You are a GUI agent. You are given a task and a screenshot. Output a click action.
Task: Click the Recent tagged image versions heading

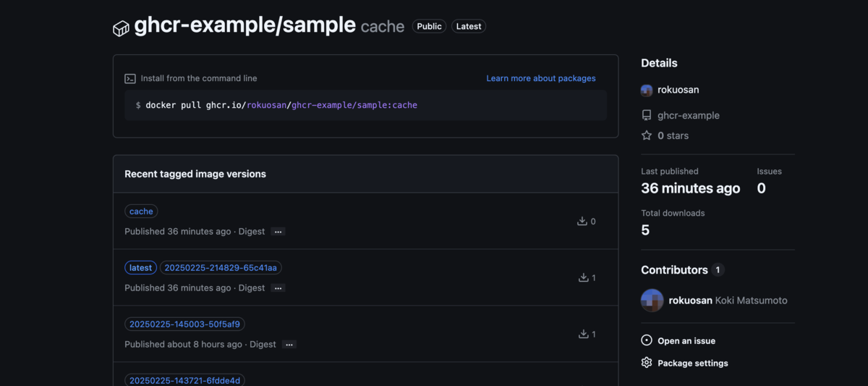[195, 174]
